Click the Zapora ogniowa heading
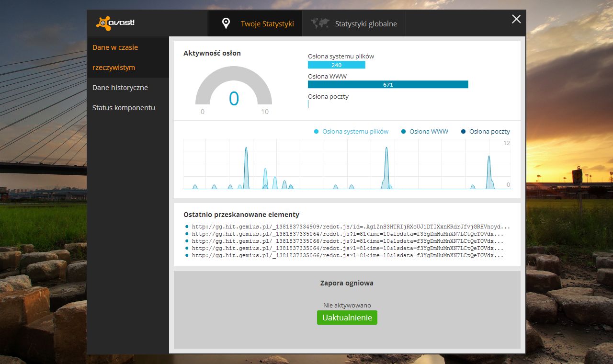Image resolution: width=613 pixels, height=364 pixels. click(347, 283)
